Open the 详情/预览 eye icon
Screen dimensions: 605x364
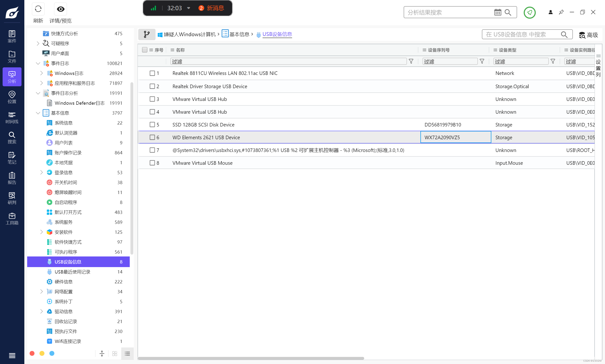pos(60,9)
